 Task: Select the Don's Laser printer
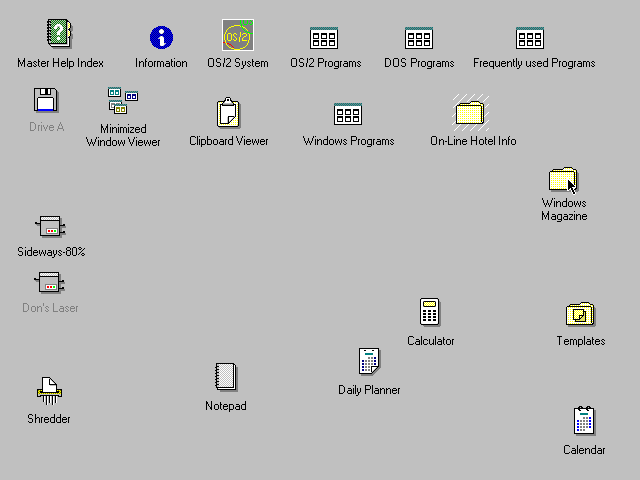tap(50, 283)
